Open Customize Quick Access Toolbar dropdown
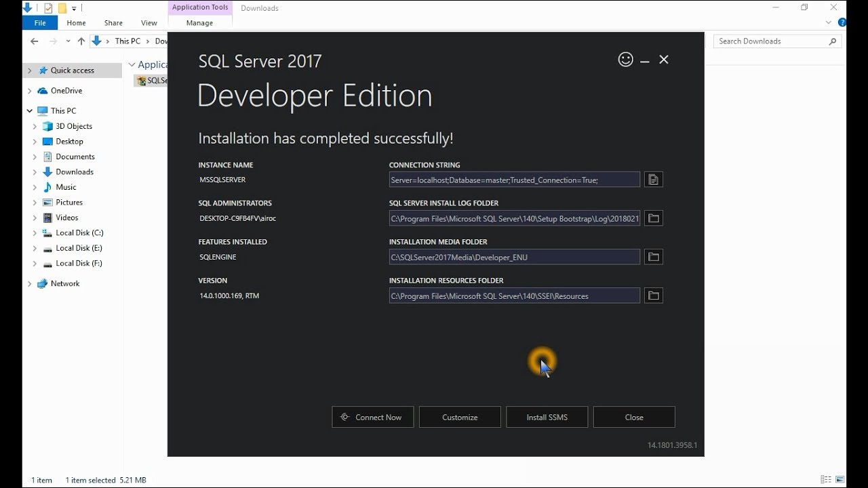The image size is (868, 488). pyautogui.click(x=74, y=8)
